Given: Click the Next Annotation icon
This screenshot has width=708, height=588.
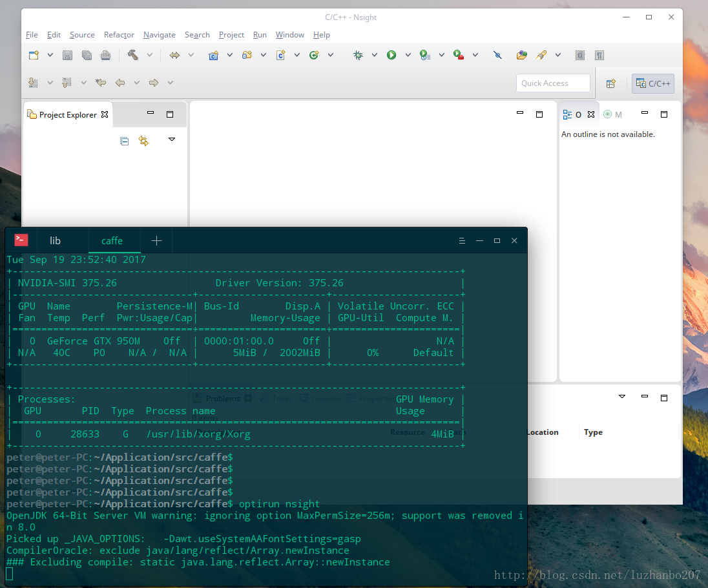Looking at the screenshot, I should pos(33,83).
